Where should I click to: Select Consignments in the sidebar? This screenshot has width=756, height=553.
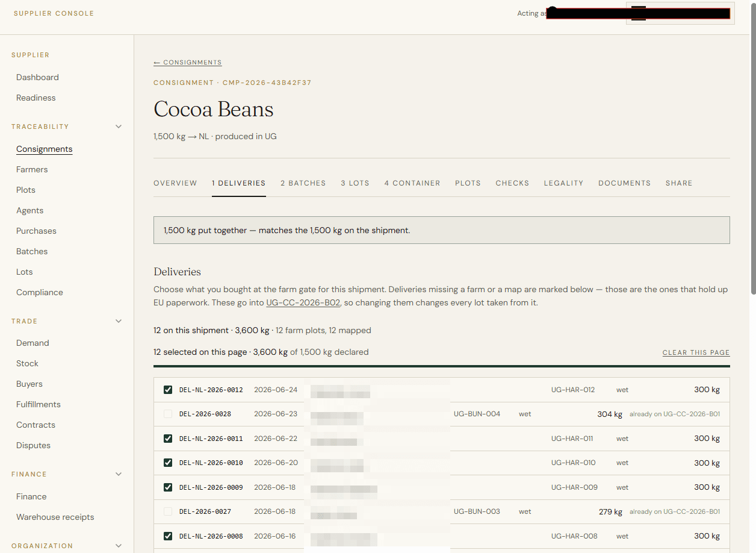(x=44, y=149)
